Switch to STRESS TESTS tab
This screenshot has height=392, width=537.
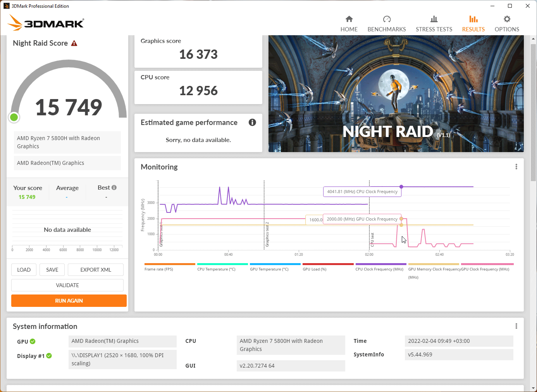[434, 24]
